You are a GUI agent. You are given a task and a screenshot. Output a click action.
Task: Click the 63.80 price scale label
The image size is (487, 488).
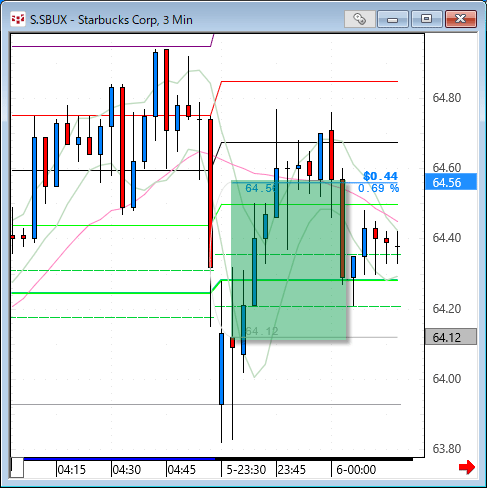pos(447,449)
